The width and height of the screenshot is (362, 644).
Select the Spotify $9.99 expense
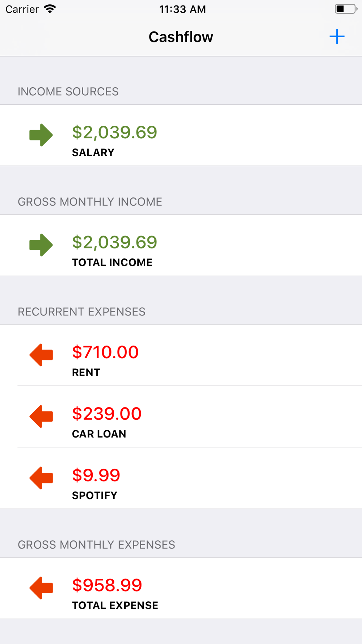click(x=181, y=478)
